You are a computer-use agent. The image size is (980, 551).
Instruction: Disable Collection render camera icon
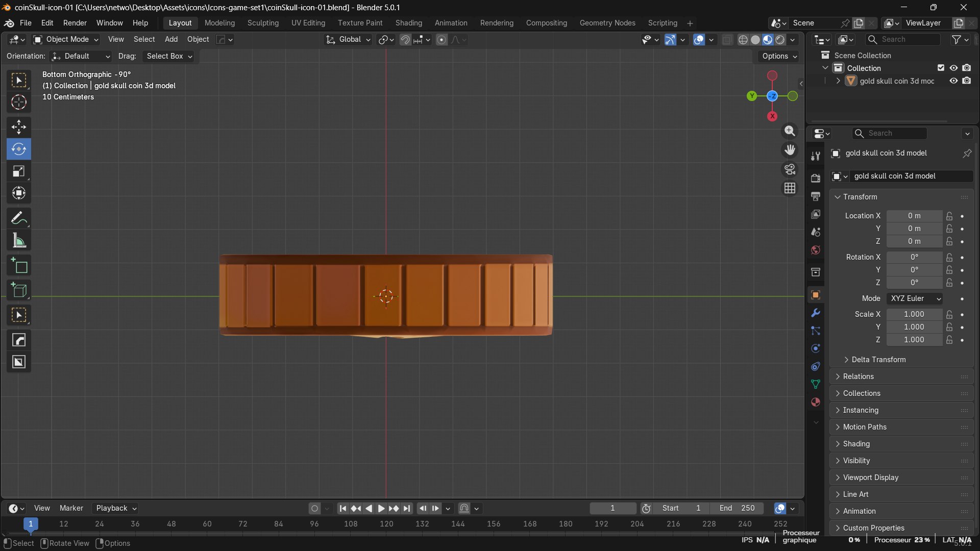967,68
